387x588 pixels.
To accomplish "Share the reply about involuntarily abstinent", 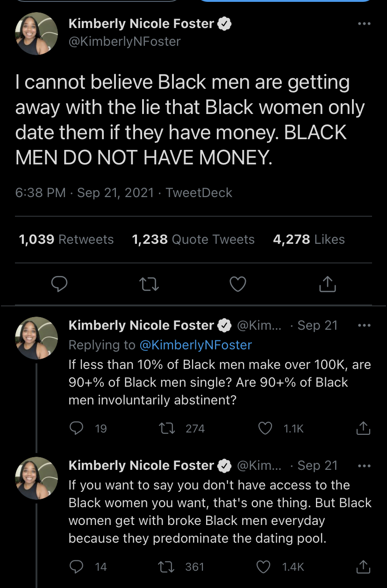I will (363, 428).
